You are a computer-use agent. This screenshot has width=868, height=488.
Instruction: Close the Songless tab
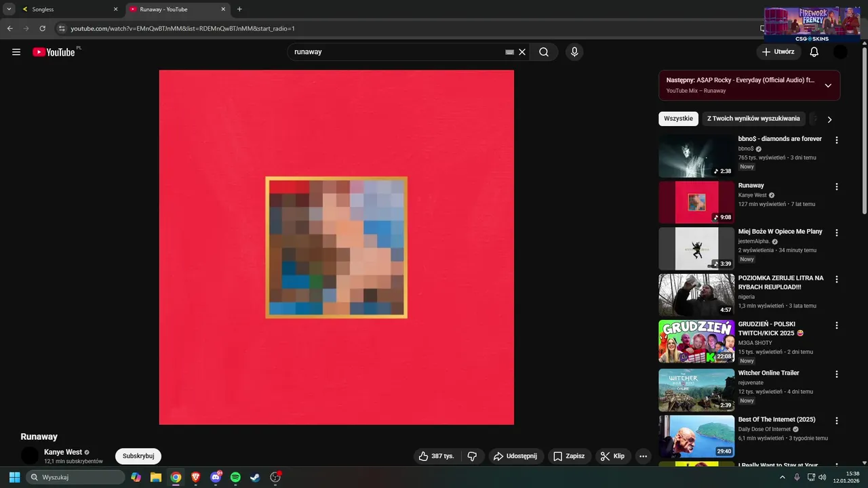coord(115,9)
